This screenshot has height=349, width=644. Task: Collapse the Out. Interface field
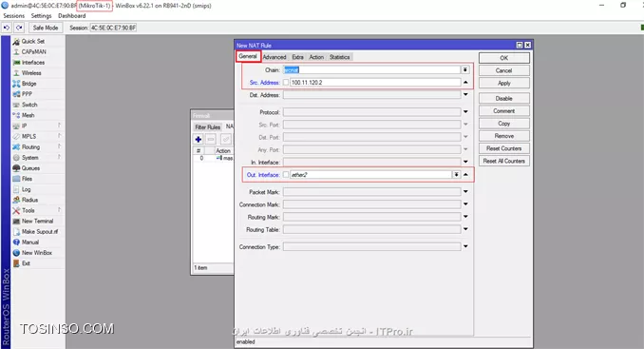(x=465, y=175)
